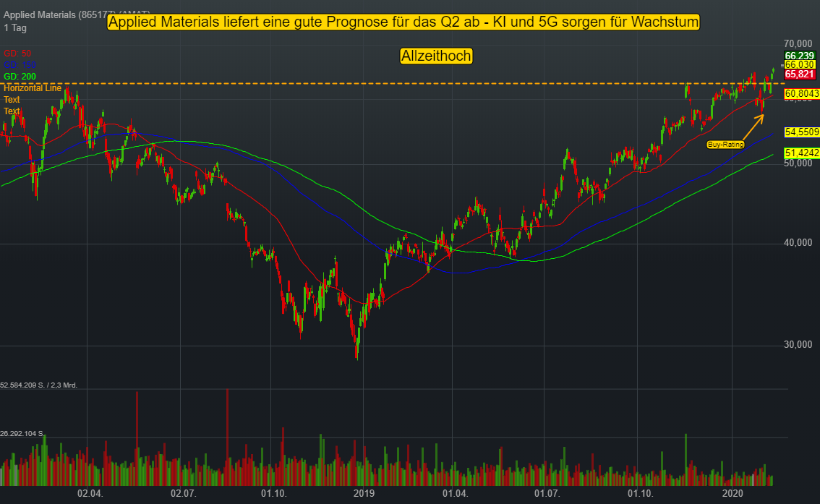The width and height of the screenshot is (820, 504).
Task: Click the "2019" date axis label
Action: pos(364,494)
